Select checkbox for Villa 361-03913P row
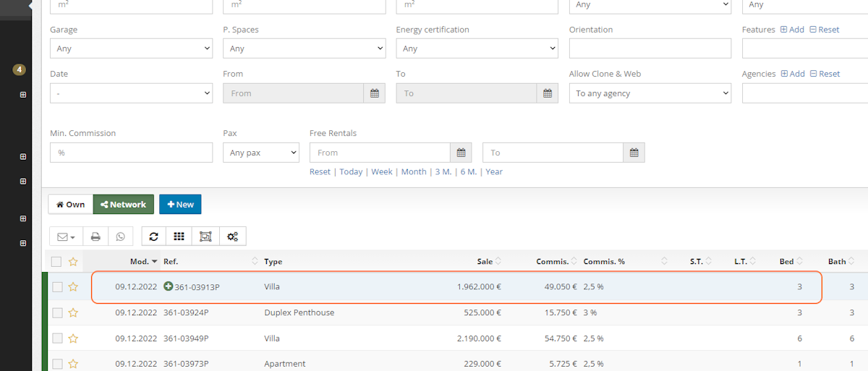 57,287
